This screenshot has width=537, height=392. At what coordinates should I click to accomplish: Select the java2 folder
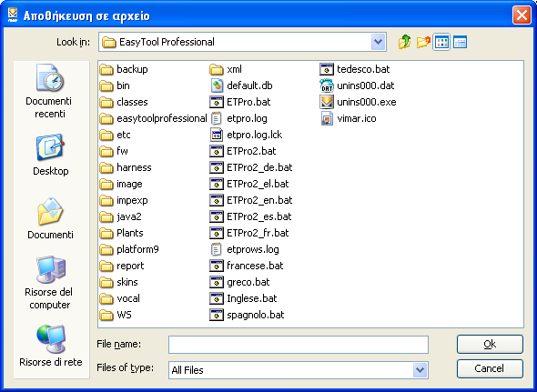click(121, 216)
